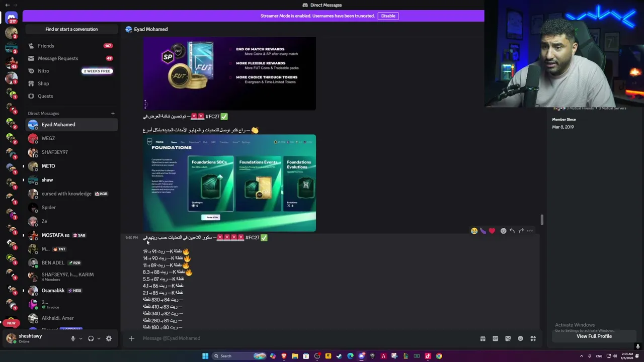Viewport: 644px width, 362px height.
Task: Expand headphones output options chevron
Action: [99, 338]
